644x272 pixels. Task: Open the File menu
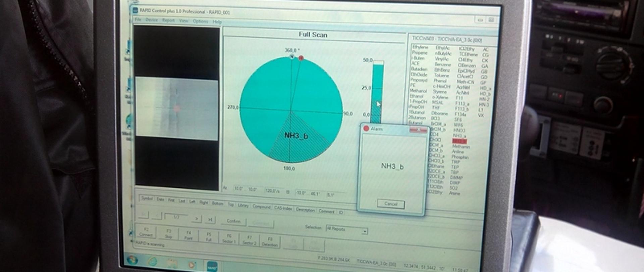[x=138, y=19]
